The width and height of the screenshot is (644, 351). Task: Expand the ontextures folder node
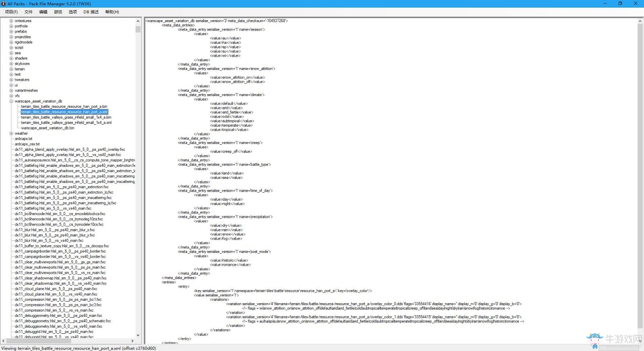pyautogui.click(x=11, y=21)
